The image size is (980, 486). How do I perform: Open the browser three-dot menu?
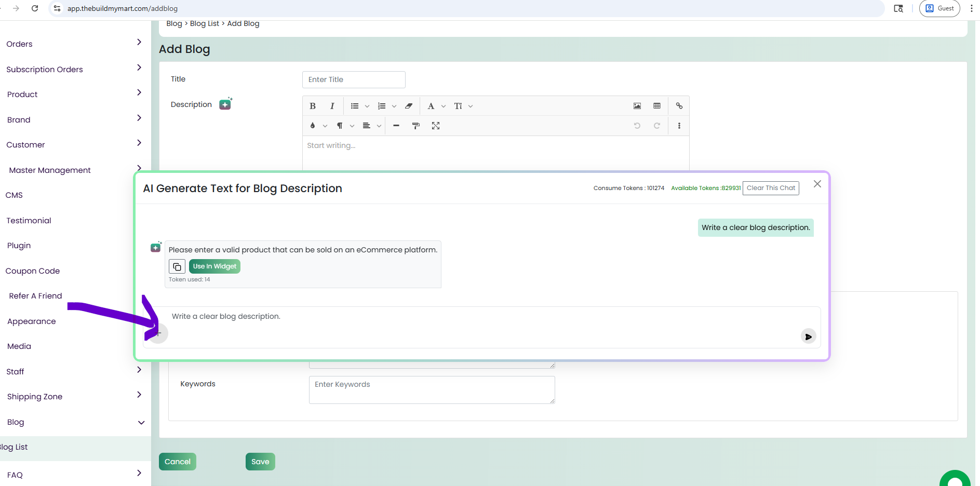(972, 8)
